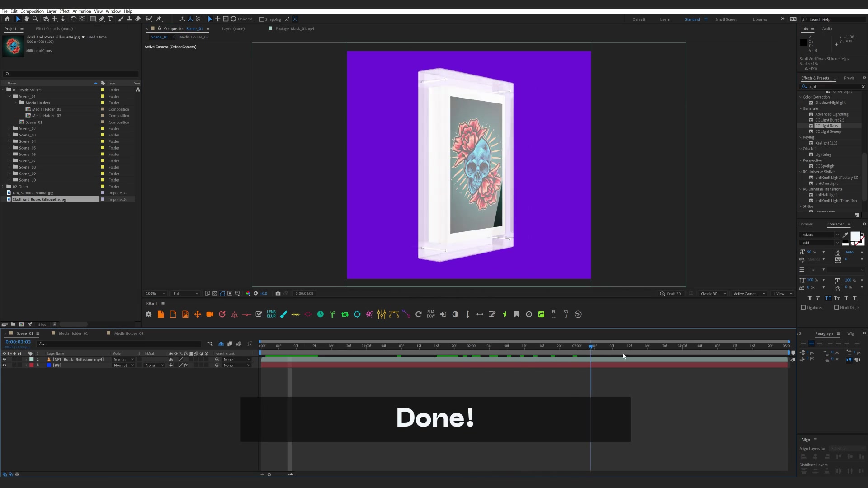Select CC Light Sweep effect
Image resolution: width=868 pixels, height=488 pixels.
click(x=828, y=132)
